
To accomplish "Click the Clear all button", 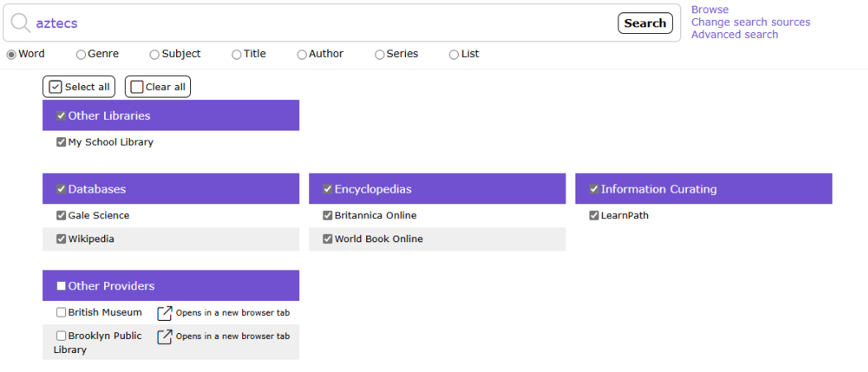I will [158, 87].
